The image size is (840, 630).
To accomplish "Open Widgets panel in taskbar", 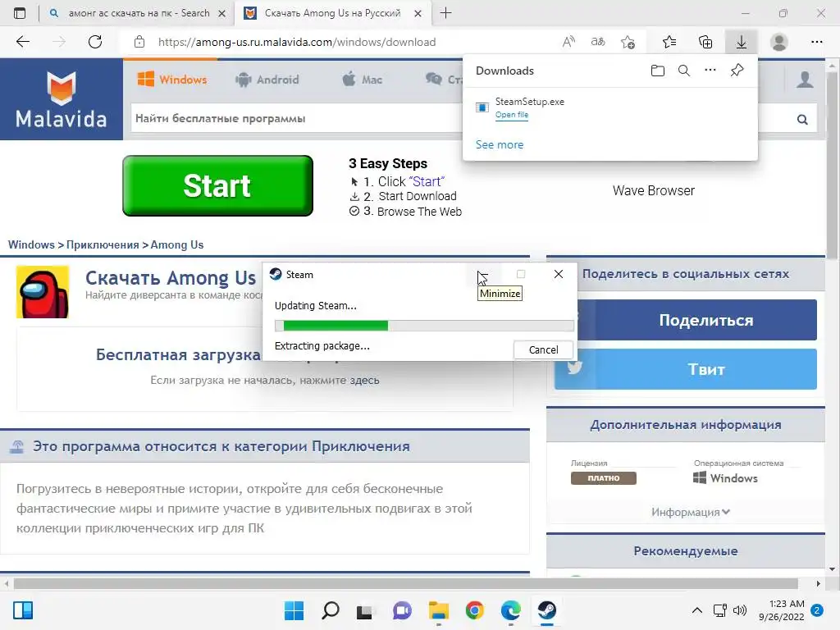I will click(23, 610).
